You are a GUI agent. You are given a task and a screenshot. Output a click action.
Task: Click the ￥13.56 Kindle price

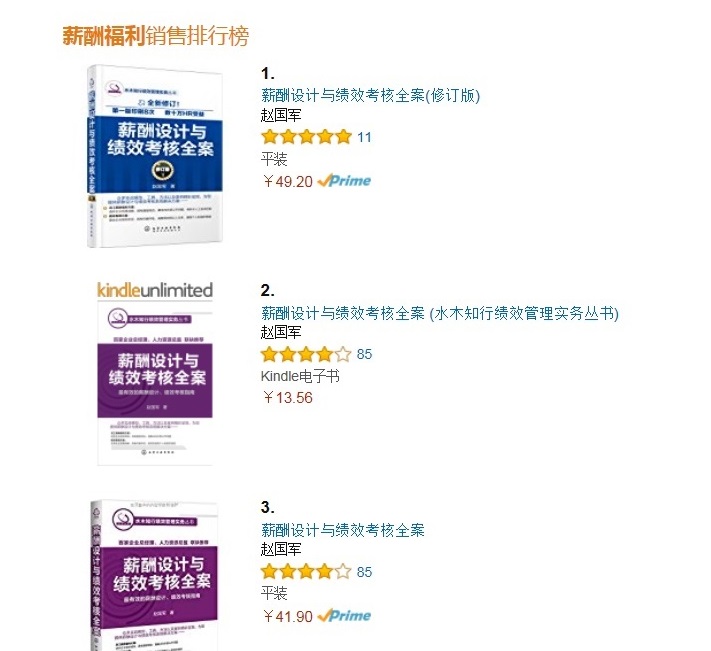tap(287, 398)
